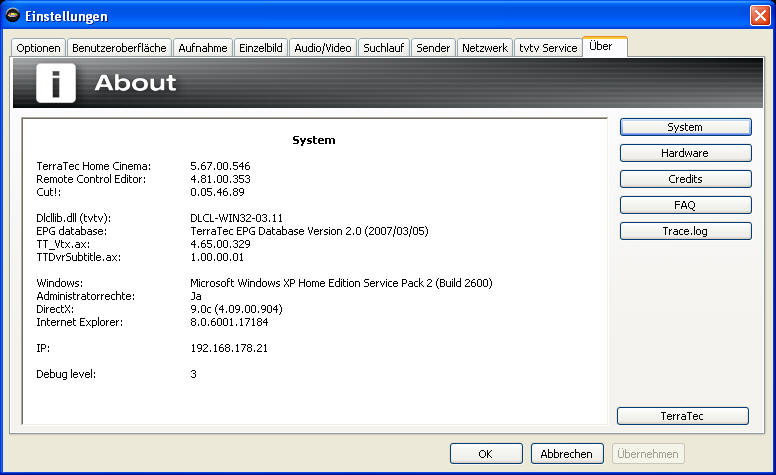This screenshot has height=475, width=776.
Task: Open the Netzwerk tab
Action: [485, 48]
